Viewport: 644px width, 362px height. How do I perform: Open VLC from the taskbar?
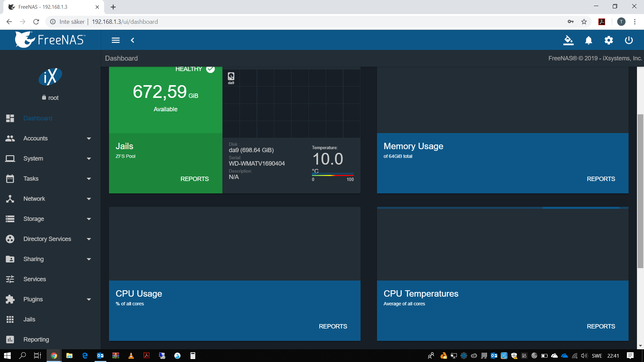click(131, 356)
